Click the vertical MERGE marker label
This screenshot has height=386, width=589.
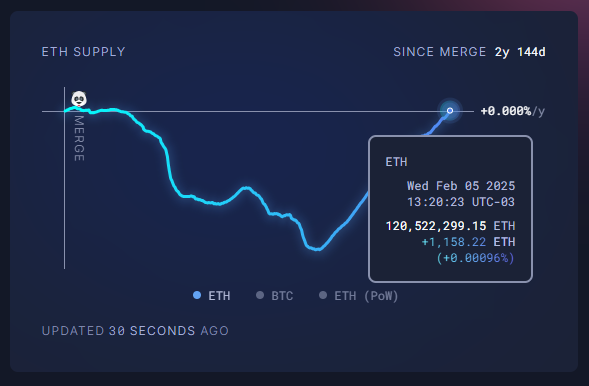79,138
